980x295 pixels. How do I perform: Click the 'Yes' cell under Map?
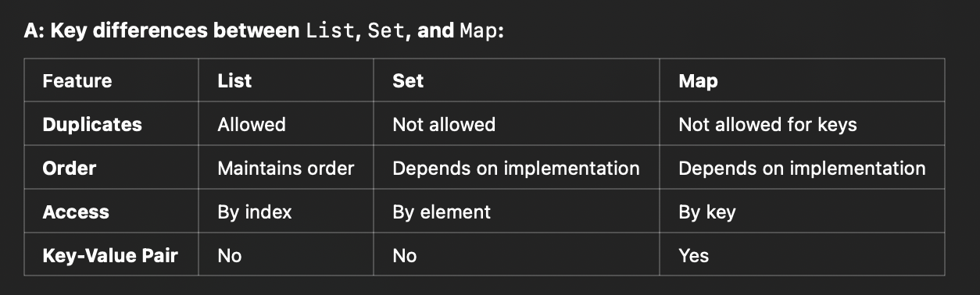pyautogui.click(x=693, y=255)
